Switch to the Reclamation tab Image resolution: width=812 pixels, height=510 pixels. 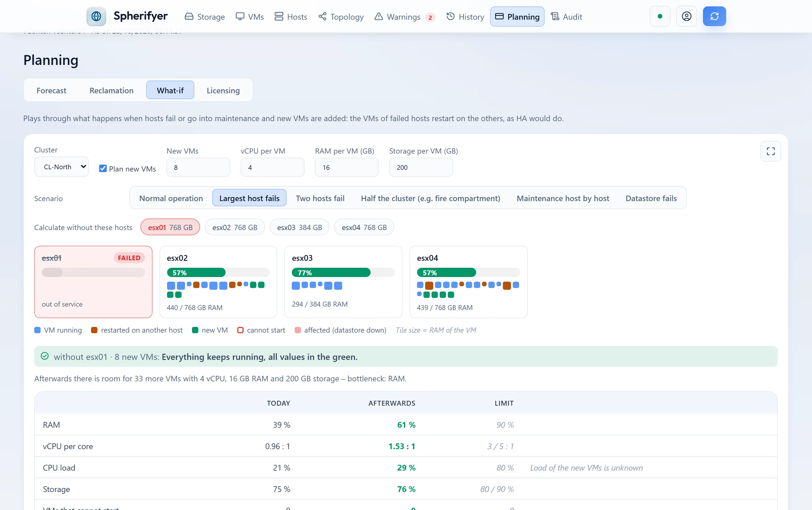pyautogui.click(x=111, y=90)
